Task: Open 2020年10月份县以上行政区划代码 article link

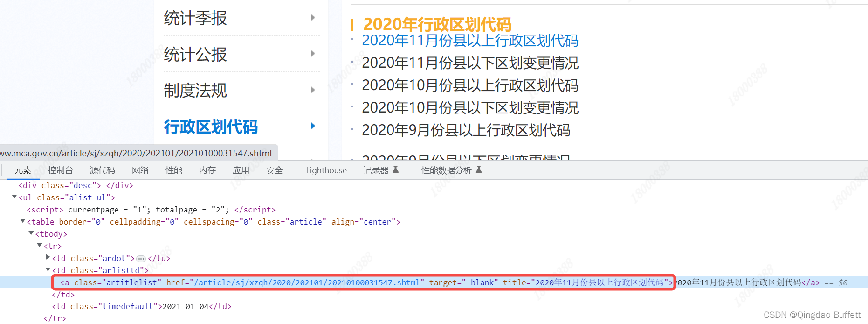Action: [x=470, y=85]
